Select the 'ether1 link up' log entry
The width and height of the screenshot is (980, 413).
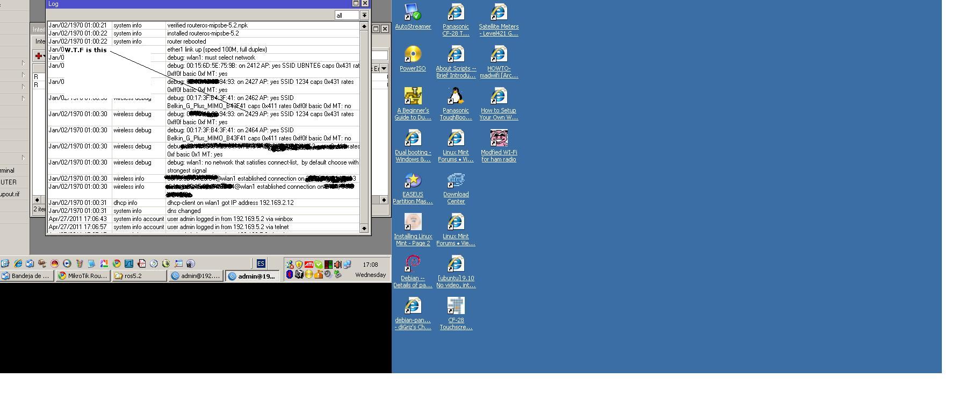coord(204,49)
